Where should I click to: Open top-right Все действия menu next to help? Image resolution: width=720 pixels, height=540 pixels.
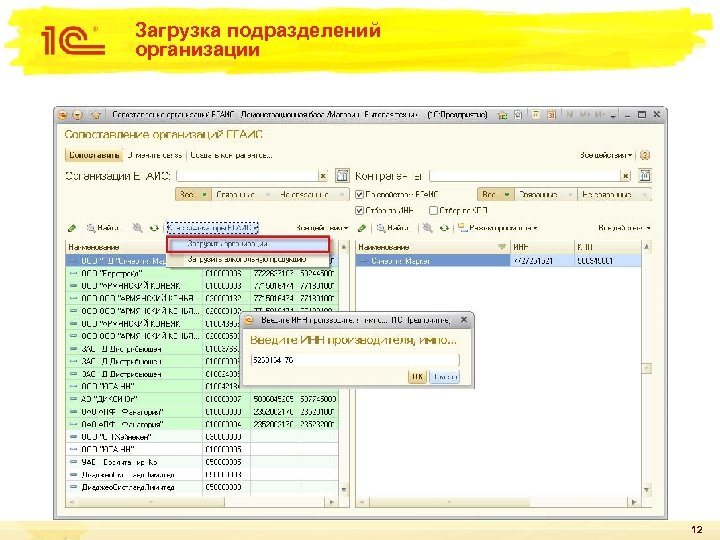click(x=606, y=155)
